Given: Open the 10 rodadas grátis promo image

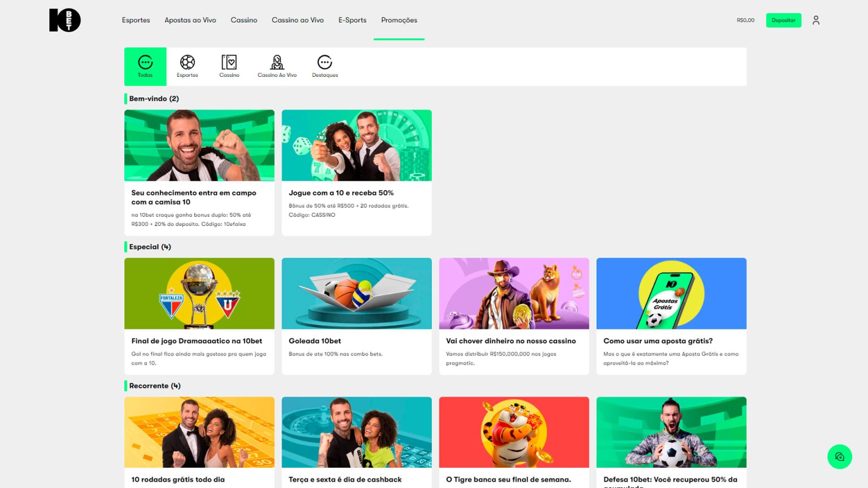Looking at the screenshot, I should point(199,432).
